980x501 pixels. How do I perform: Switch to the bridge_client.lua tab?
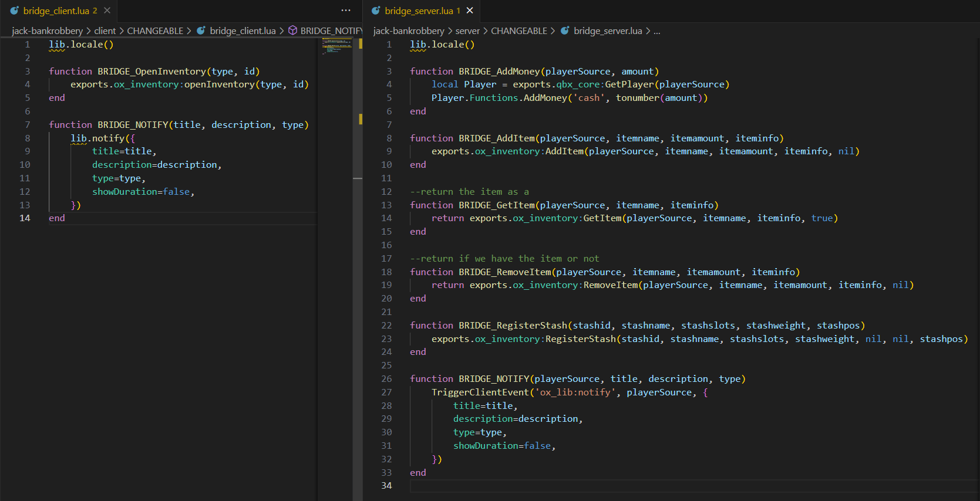coord(59,11)
